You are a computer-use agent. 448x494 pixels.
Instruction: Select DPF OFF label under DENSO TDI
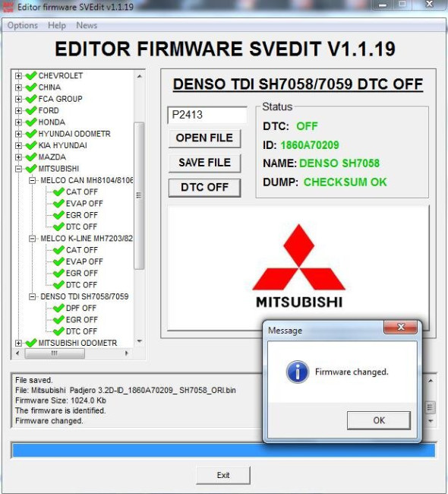tap(81, 308)
